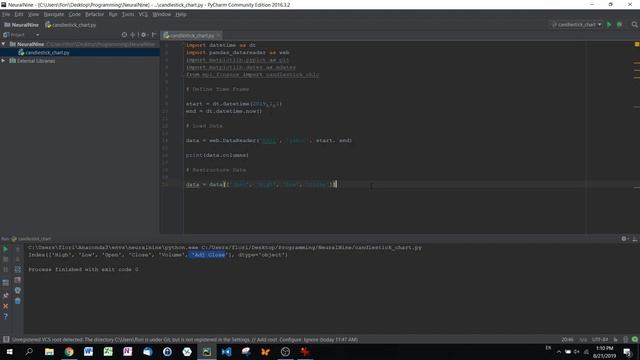Start debugging with the bug icon
The width and height of the screenshot is (640, 360).
(x=619, y=24)
